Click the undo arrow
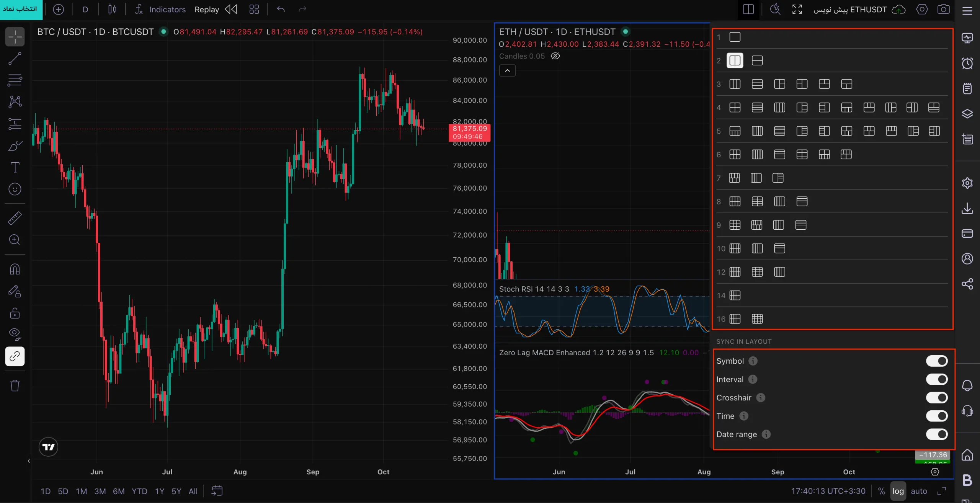The width and height of the screenshot is (980, 503). click(x=281, y=9)
